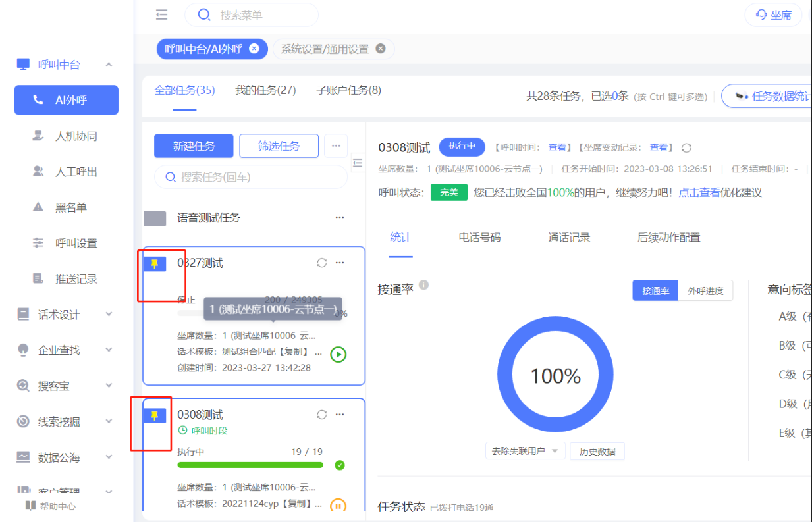This screenshot has height=522, width=812.
Task: Close the 系统设置/通用设置 tab
Action: coord(380,49)
